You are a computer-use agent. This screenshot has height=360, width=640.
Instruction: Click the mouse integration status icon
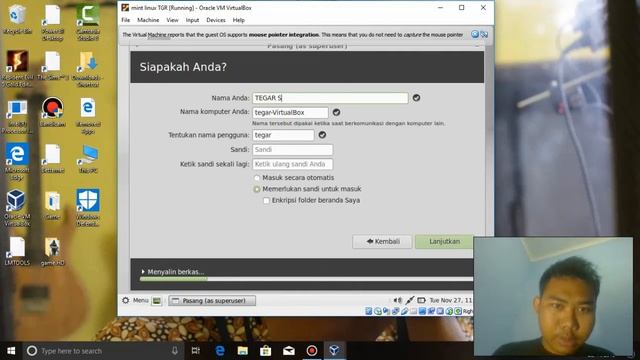click(449, 311)
